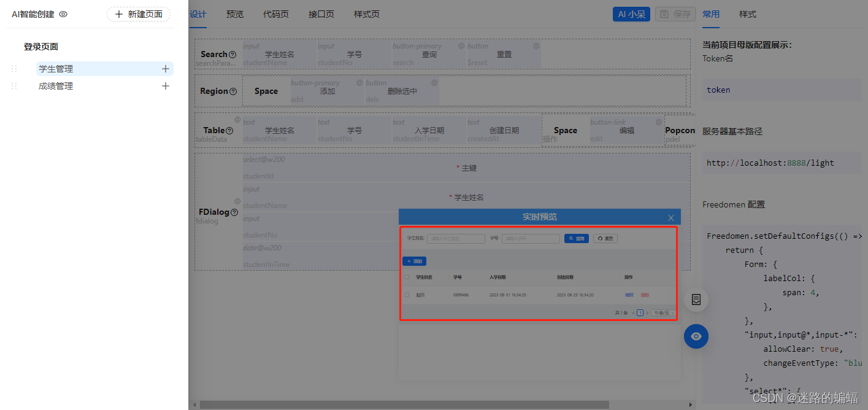The height and width of the screenshot is (410, 868).
Task: Click the @ icon on 编辑 button-link component
Action: 659,122
